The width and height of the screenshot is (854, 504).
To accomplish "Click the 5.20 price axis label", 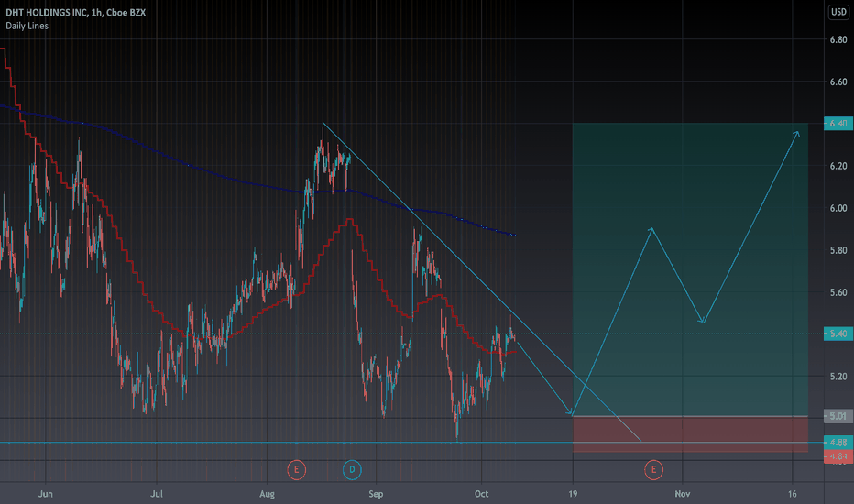I will (x=838, y=377).
